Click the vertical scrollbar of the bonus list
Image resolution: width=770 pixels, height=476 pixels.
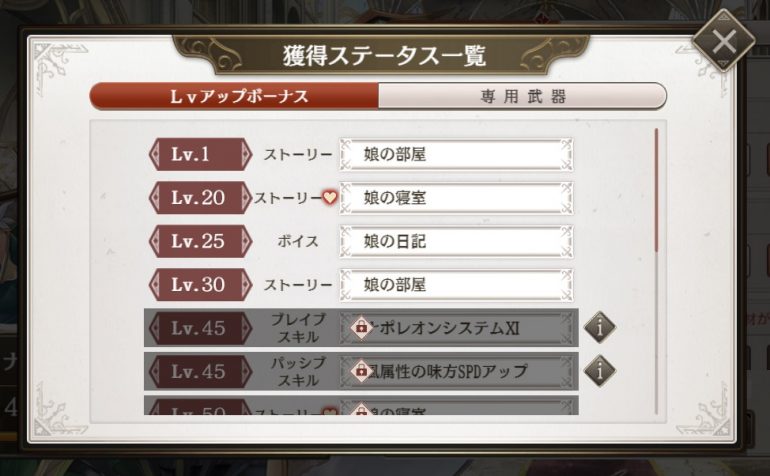click(x=656, y=190)
